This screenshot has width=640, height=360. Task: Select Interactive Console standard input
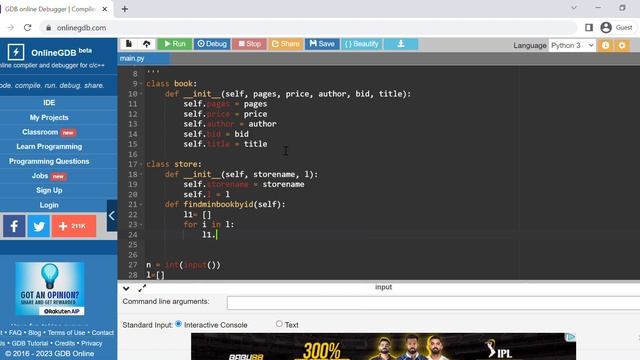coord(178,324)
